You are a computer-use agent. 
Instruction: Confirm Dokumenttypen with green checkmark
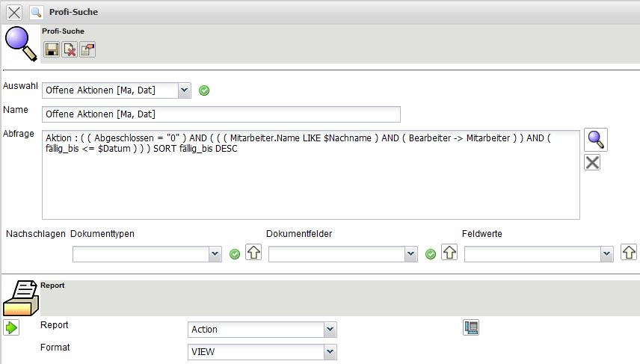[x=235, y=254]
